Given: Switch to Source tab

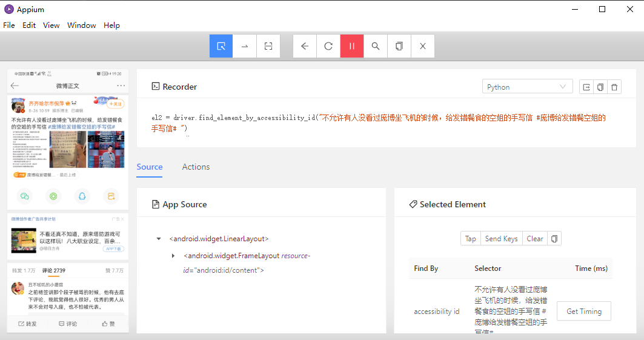Looking at the screenshot, I should pyautogui.click(x=150, y=167).
